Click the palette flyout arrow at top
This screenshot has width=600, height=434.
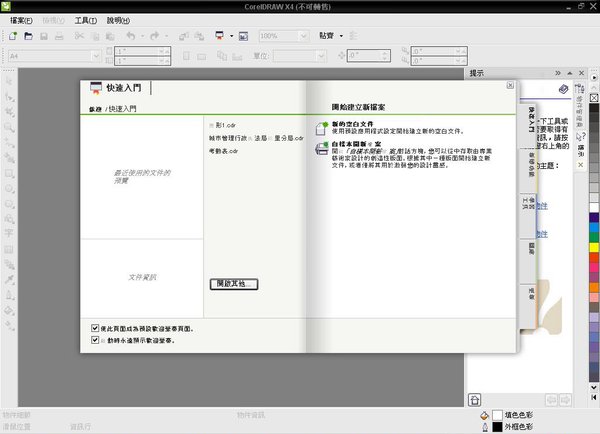point(594,77)
